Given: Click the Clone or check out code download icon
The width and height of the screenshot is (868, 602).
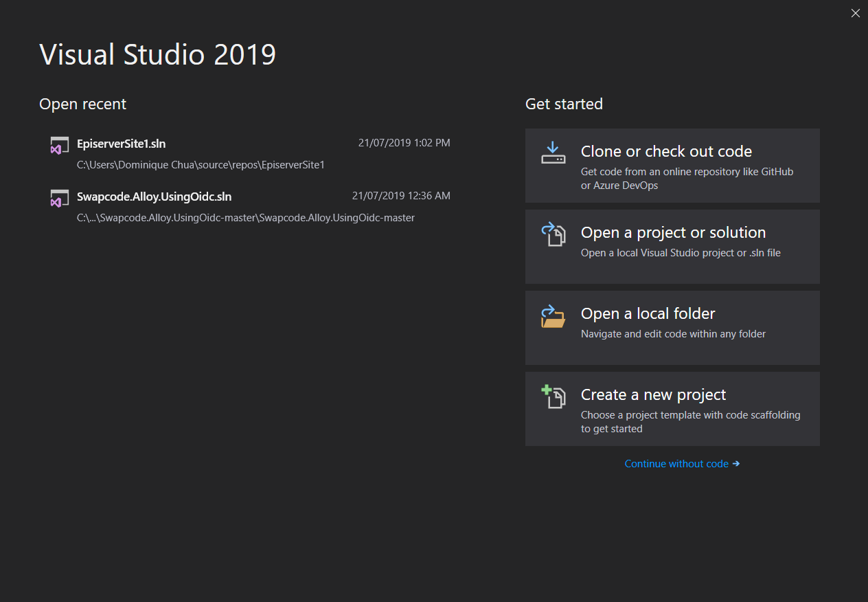Looking at the screenshot, I should coord(553,153).
